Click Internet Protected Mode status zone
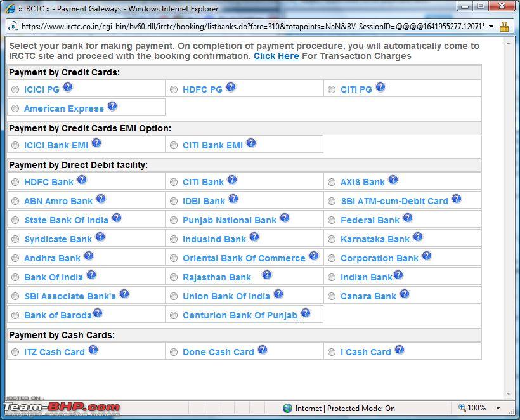The width and height of the screenshot is (520, 420). tap(339, 409)
